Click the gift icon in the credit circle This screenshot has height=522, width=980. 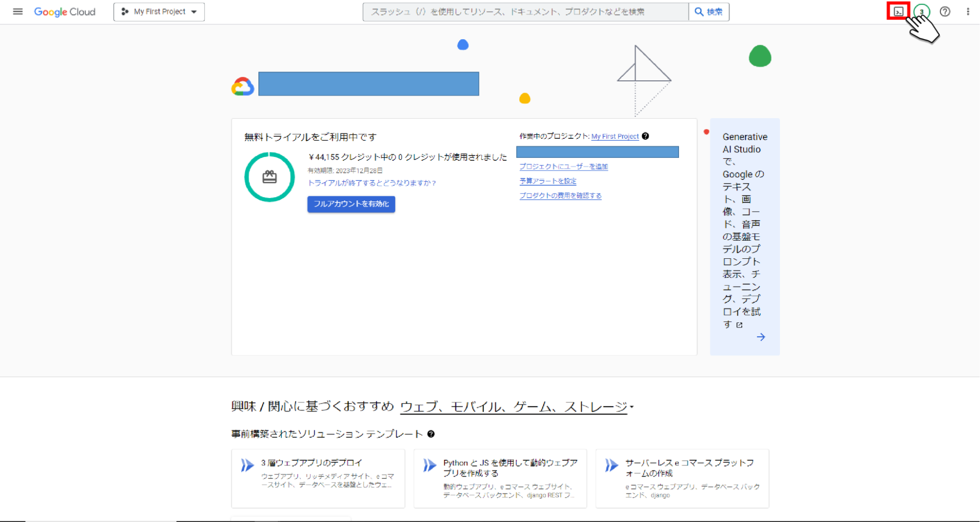pos(269,177)
